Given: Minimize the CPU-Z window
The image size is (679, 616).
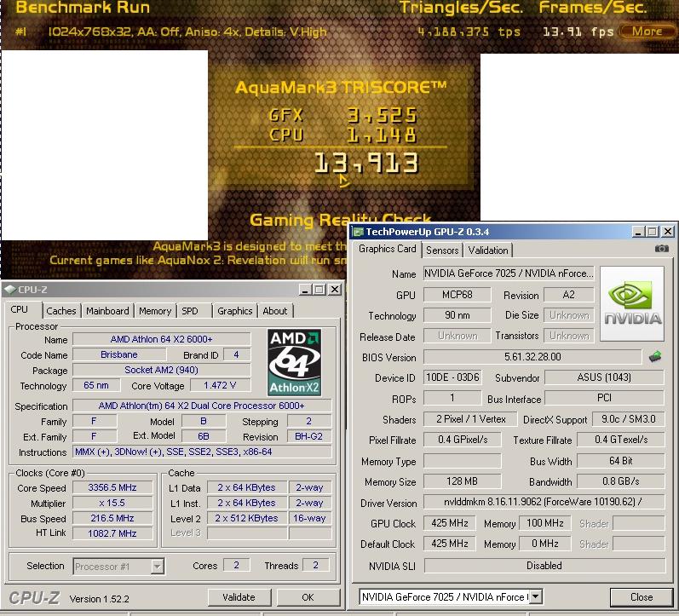Looking at the screenshot, I should tap(305, 290).
